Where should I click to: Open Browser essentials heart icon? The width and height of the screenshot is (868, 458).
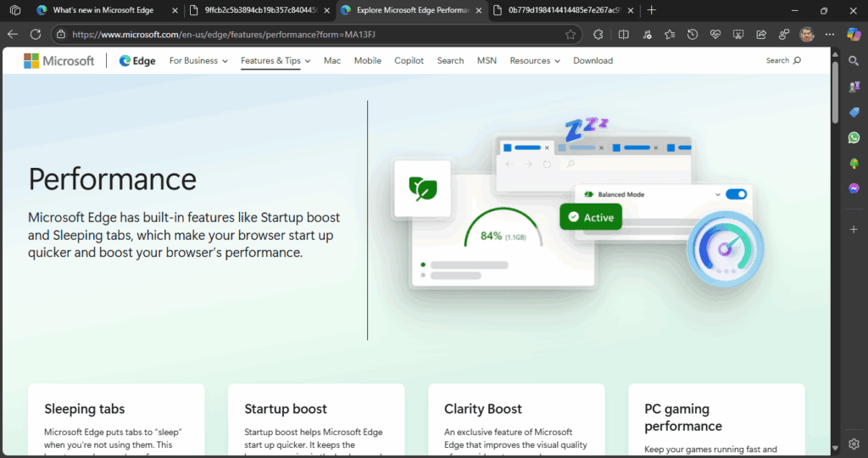715,34
